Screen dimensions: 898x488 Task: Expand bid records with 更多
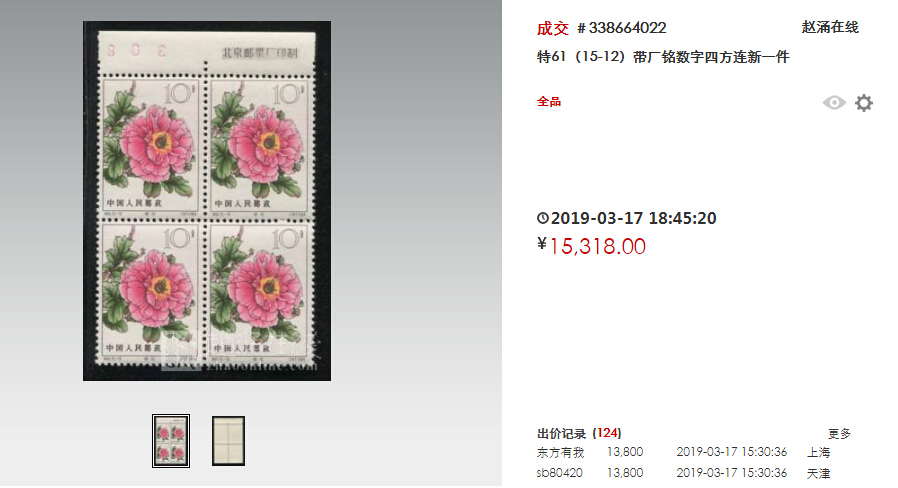coord(839,434)
